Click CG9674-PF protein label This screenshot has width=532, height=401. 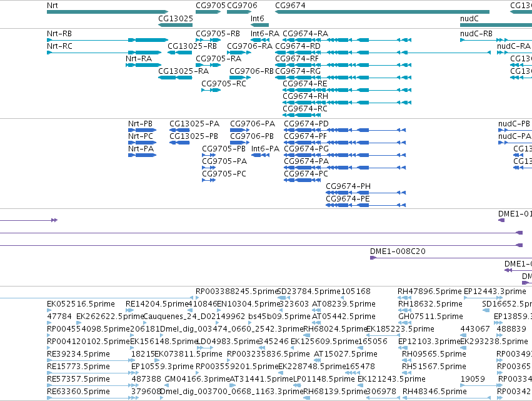[305, 136]
